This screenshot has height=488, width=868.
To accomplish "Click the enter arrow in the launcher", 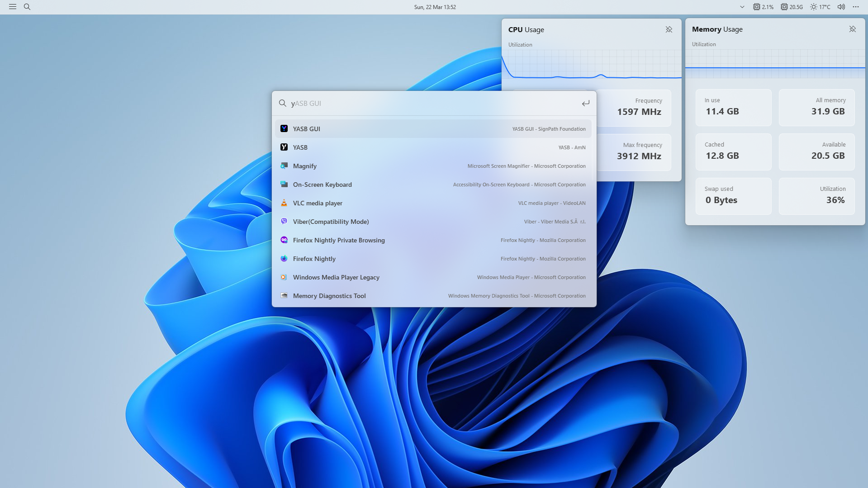I will pyautogui.click(x=585, y=103).
